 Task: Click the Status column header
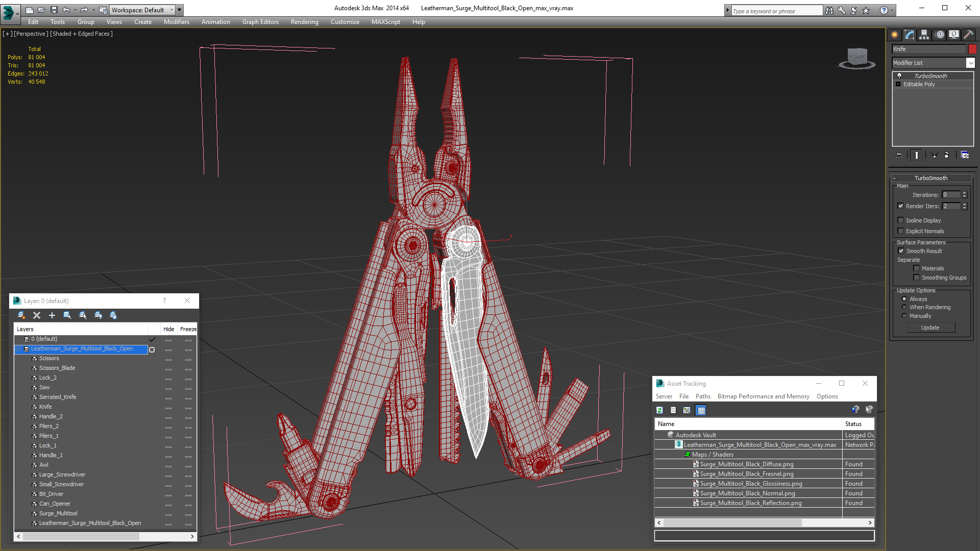pos(857,424)
